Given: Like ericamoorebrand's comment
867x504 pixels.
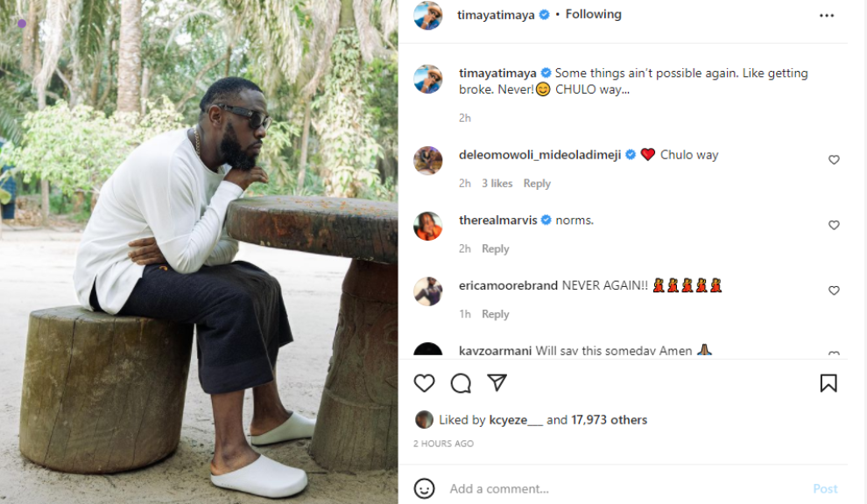Looking at the screenshot, I should point(834,290).
